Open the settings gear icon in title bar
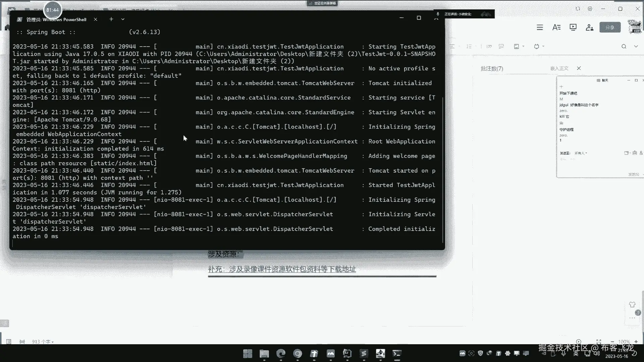The width and height of the screenshot is (644, 362). pos(590,9)
